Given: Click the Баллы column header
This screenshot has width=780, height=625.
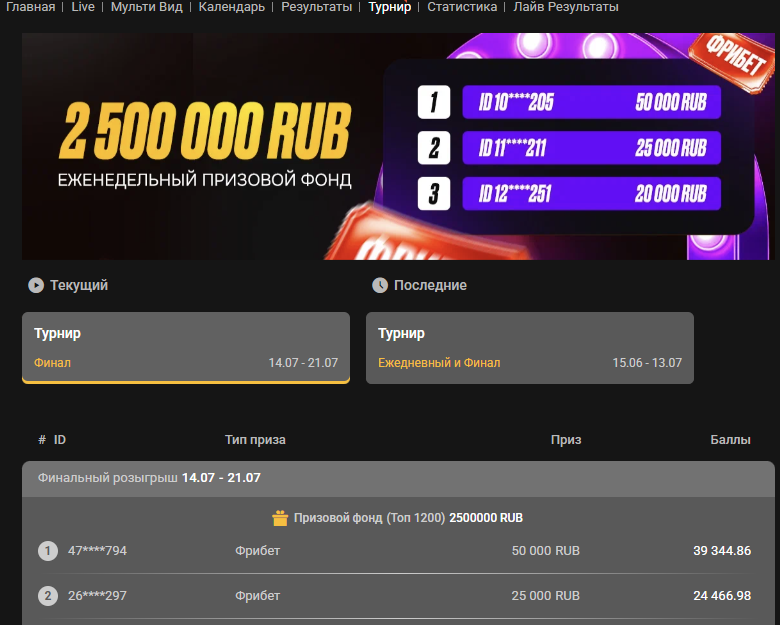Looking at the screenshot, I should coord(730,440).
